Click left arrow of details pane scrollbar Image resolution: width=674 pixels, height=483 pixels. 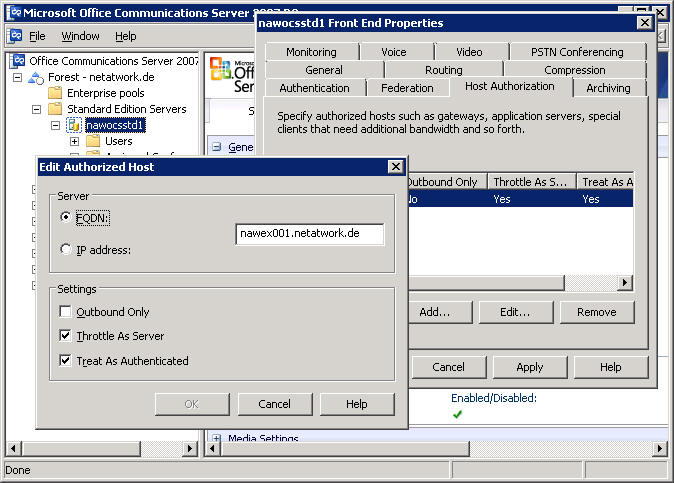(x=213, y=449)
